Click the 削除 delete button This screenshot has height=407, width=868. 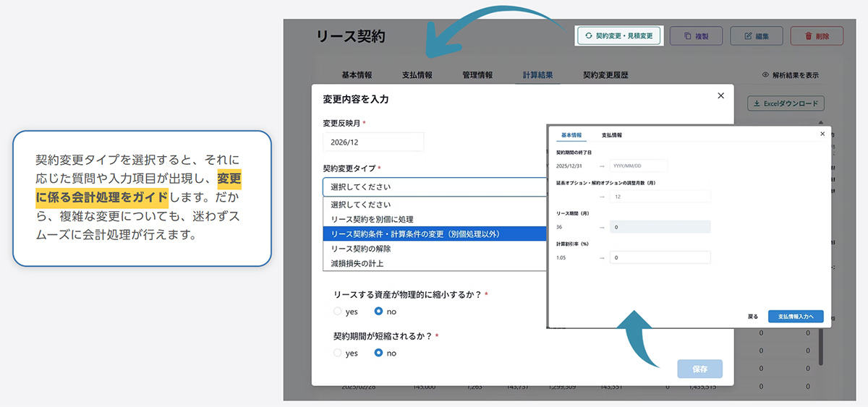click(x=817, y=35)
